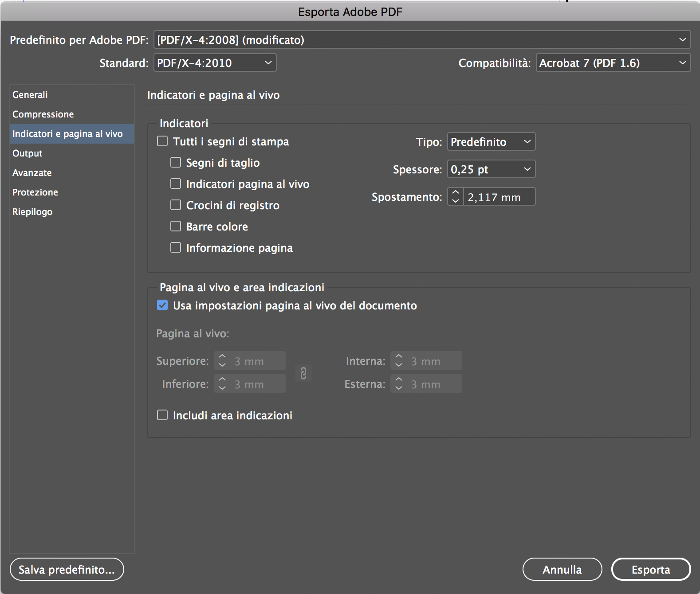Select the Generali section
Viewport: 700px width, 594px height.
click(x=72, y=94)
